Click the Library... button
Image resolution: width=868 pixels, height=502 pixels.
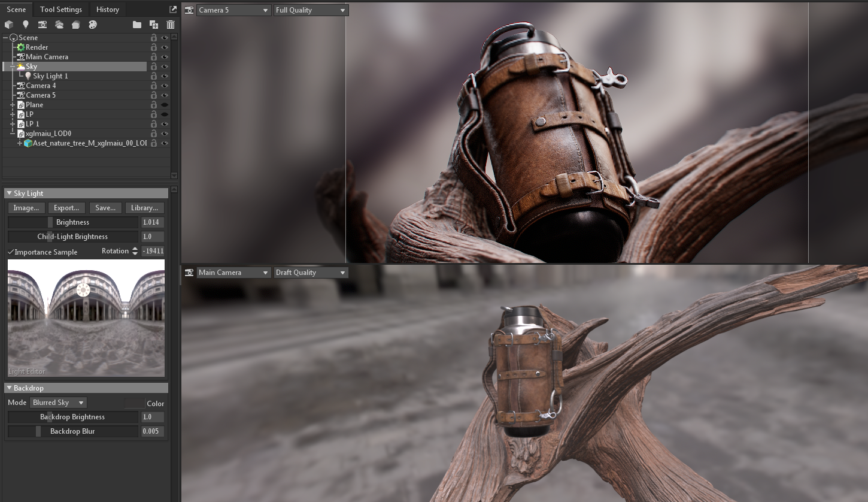tap(145, 208)
